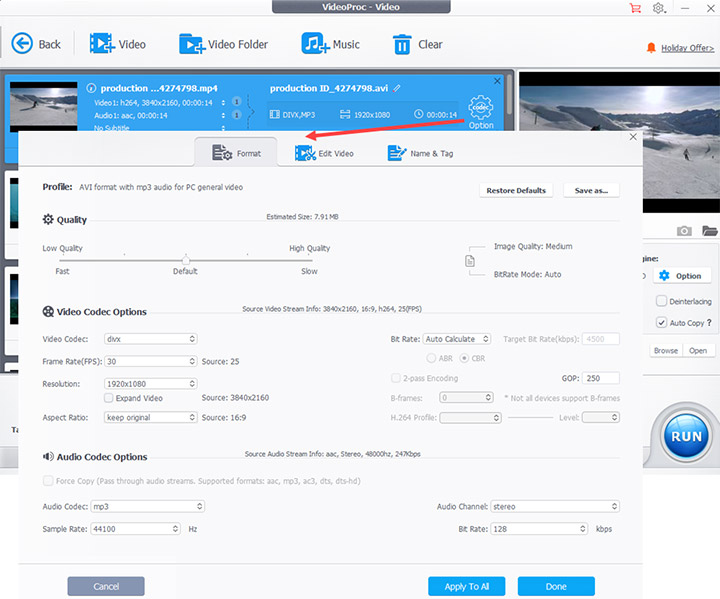Start conversion with RUN button
The image size is (720, 599).
(686, 435)
